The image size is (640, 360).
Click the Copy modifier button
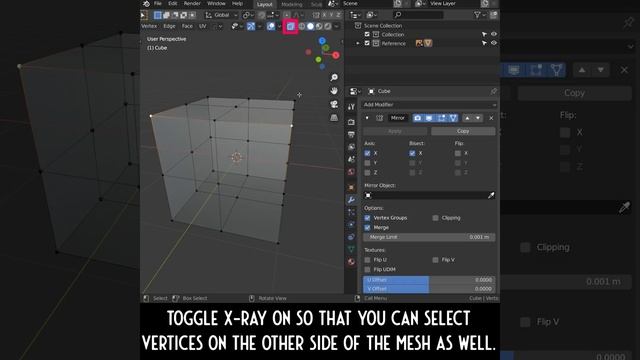pos(463,131)
